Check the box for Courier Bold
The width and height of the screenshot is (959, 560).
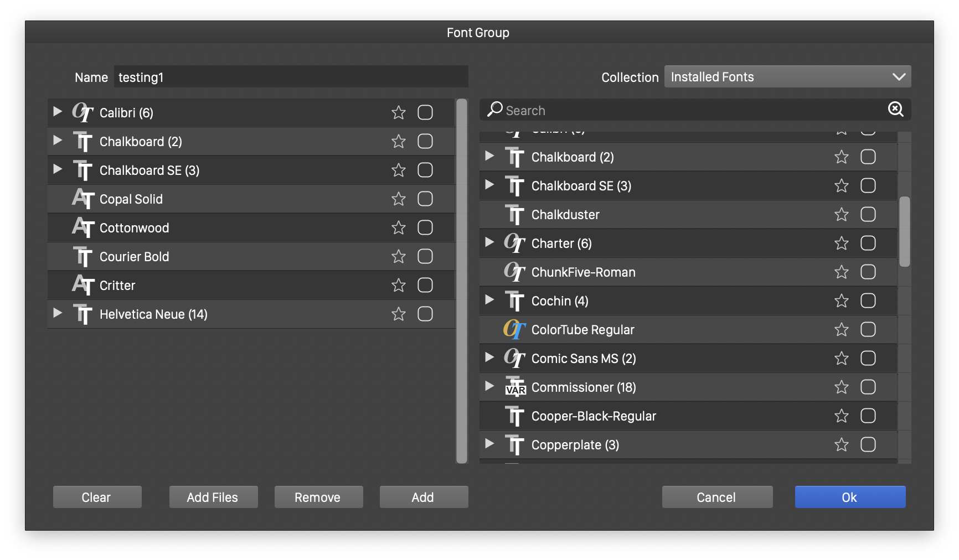tap(425, 256)
